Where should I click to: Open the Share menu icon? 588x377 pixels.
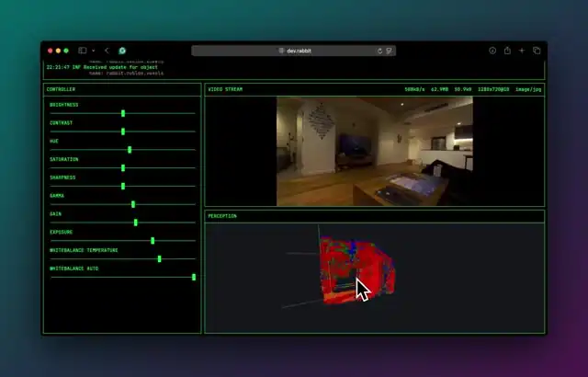coord(507,51)
